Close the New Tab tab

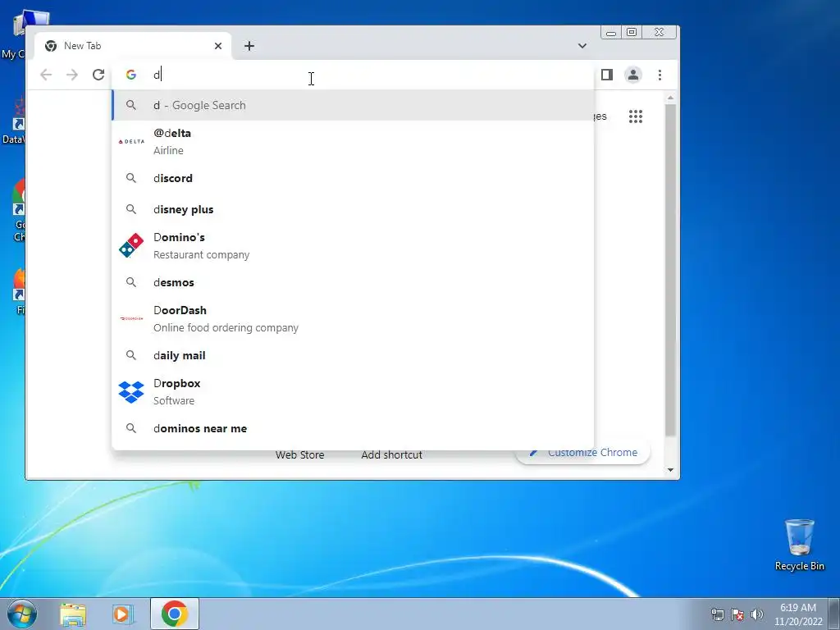point(218,46)
